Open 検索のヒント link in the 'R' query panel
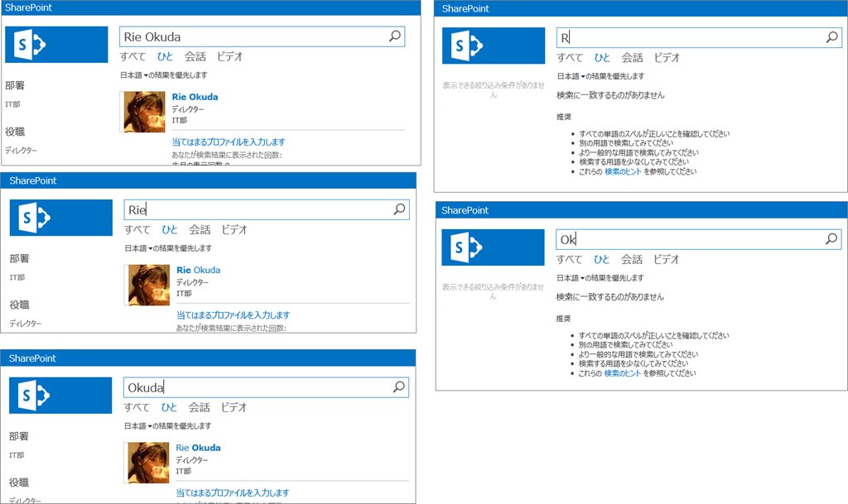 [623, 171]
